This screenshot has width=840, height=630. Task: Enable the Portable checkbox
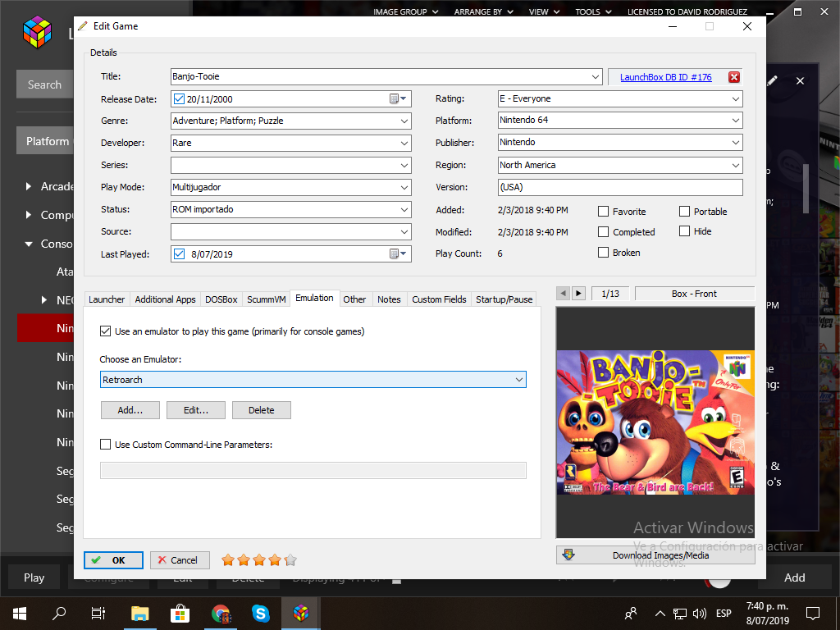point(684,211)
